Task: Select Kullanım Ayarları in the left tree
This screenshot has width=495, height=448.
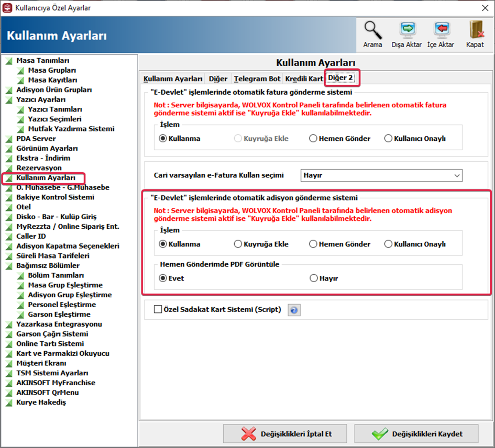Action: 46,178
